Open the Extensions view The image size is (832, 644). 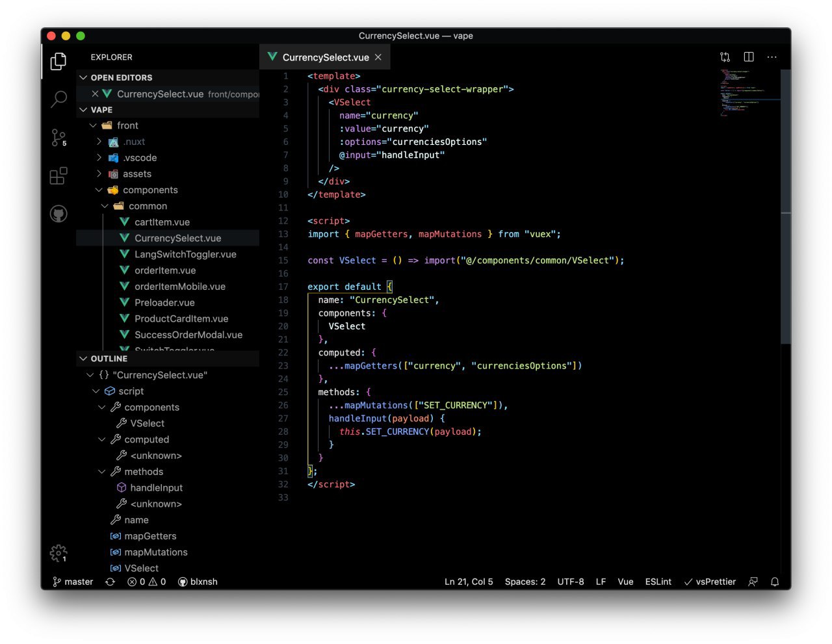click(x=58, y=175)
